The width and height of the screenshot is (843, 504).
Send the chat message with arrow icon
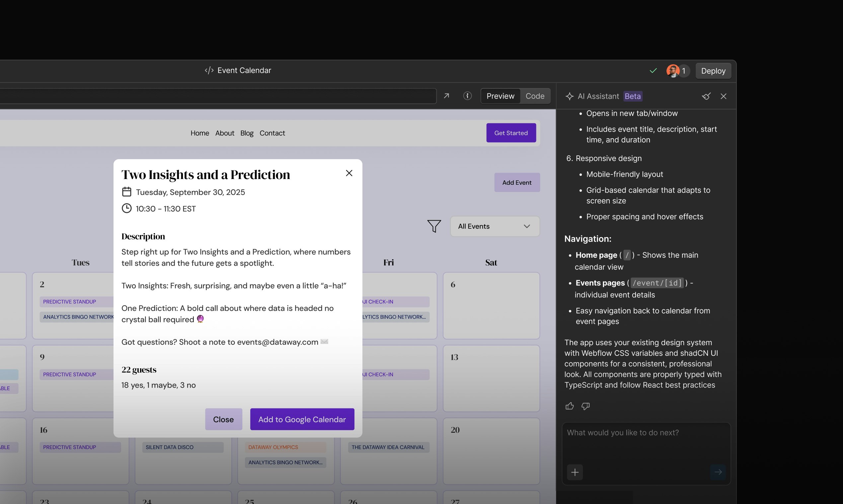click(x=719, y=472)
